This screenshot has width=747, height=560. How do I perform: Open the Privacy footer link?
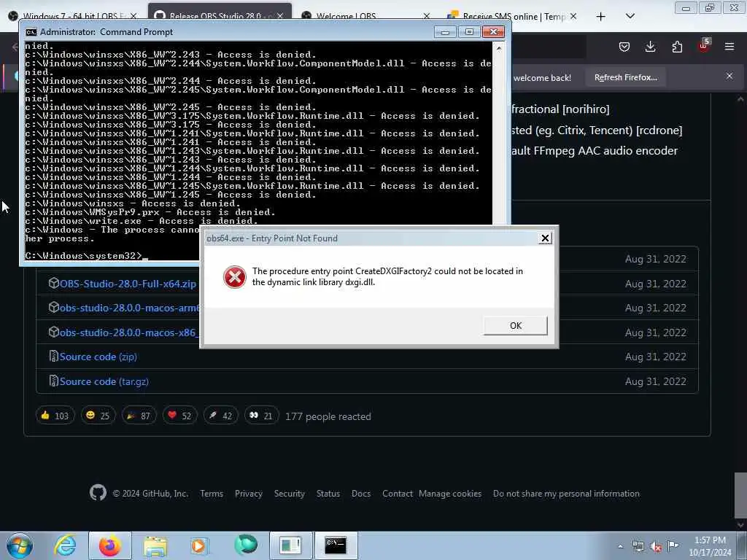249,494
